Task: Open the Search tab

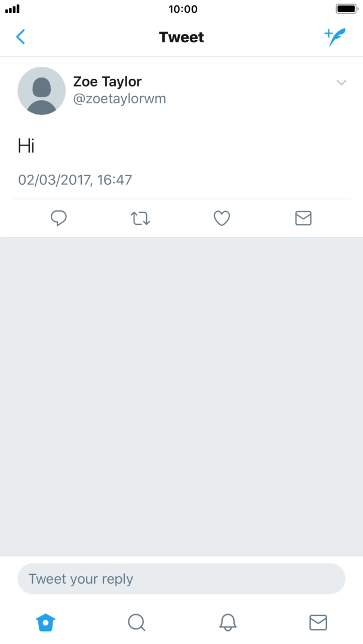Action: click(x=137, y=623)
